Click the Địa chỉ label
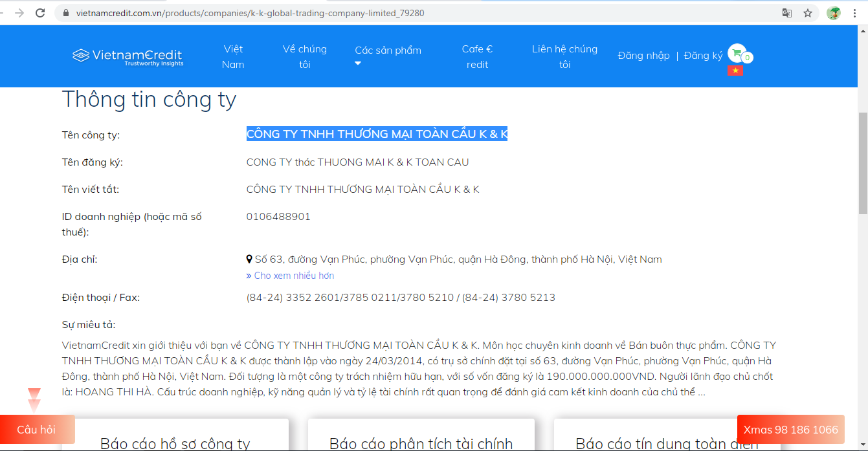This screenshot has width=868, height=451. click(80, 259)
